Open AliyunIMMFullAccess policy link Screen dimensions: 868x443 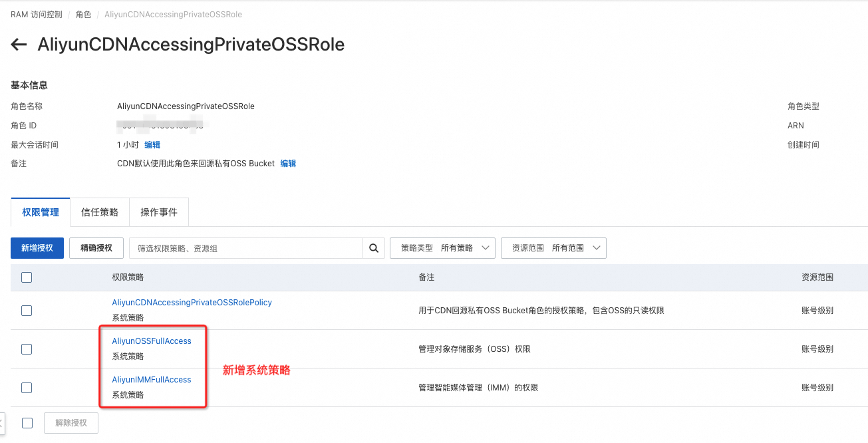152,380
